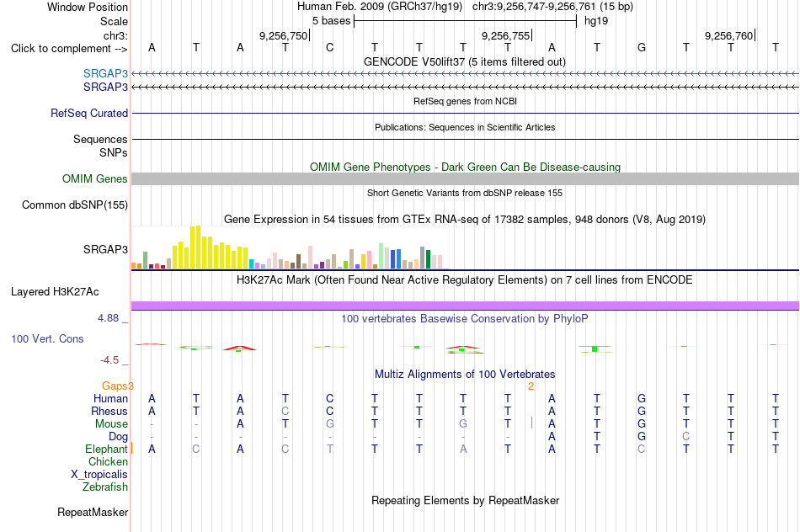
Task: Click the Dog alignment row label
Action: point(118,437)
